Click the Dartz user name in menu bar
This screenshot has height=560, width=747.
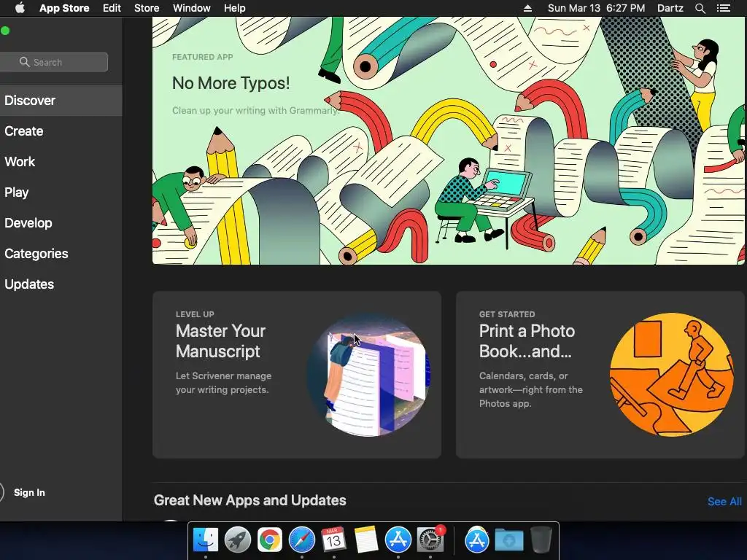coord(670,8)
